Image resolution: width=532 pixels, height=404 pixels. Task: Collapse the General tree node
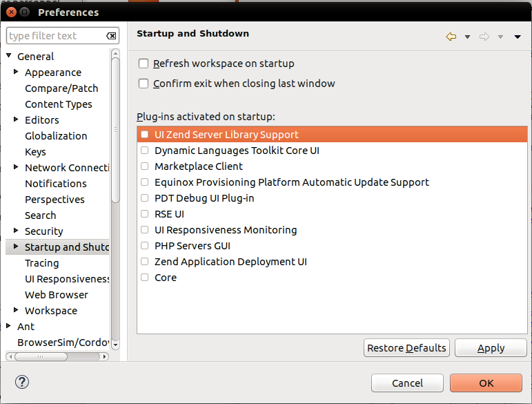(9, 55)
